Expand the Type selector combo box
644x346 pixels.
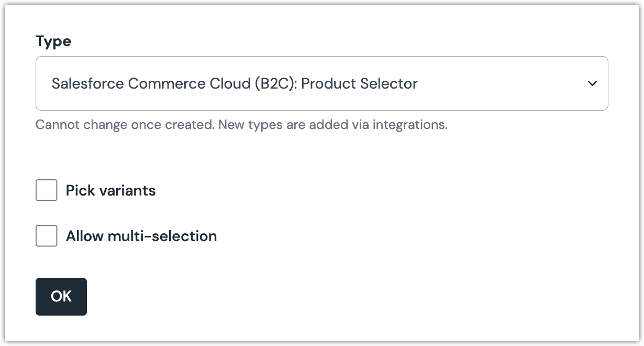[321, 83]
